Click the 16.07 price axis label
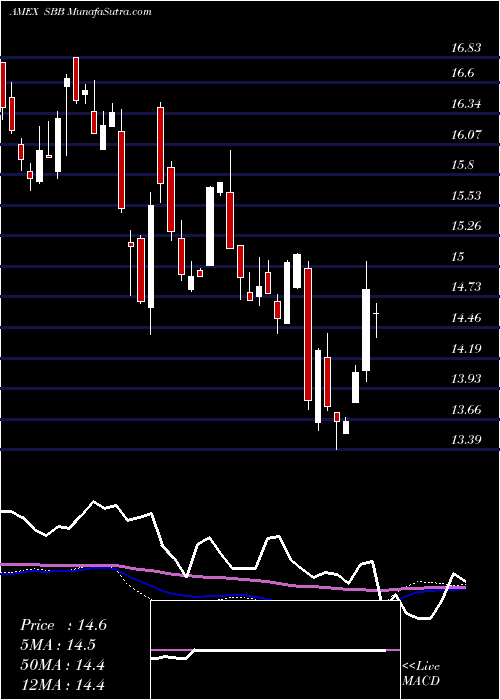Screen dimensions: 500x700 [x=466, y=134]
